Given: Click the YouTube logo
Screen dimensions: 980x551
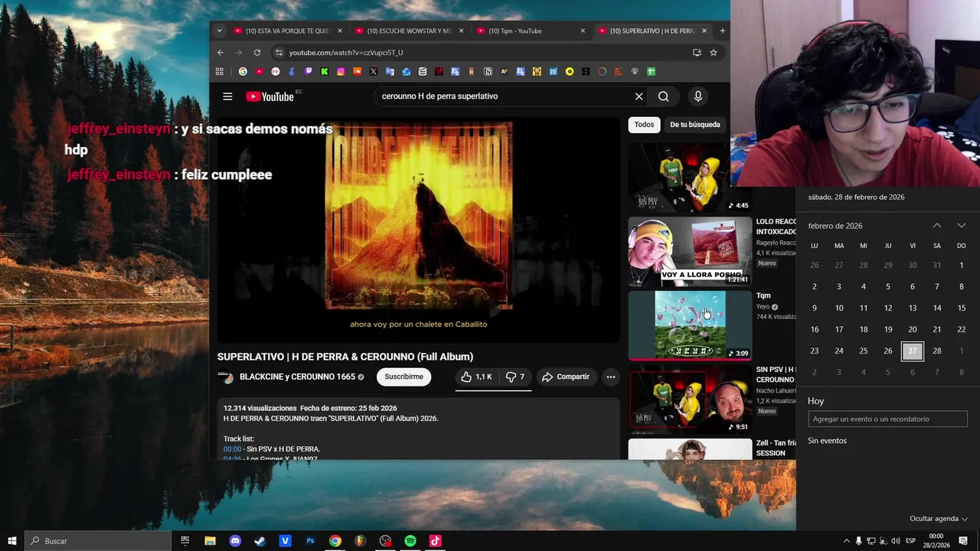Looking at the screenshot, I should (x=269, y=96).
